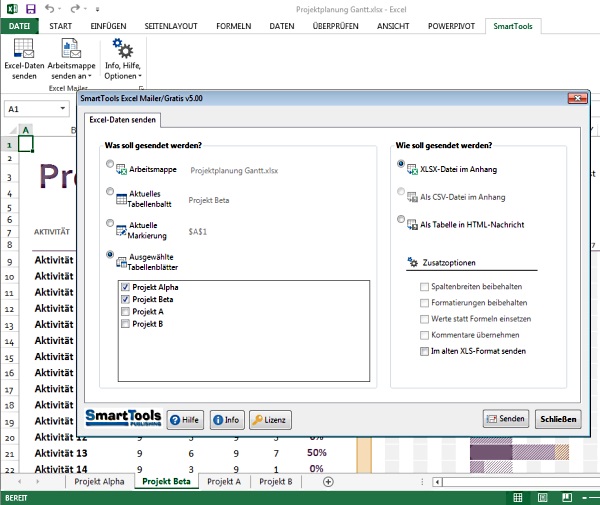The width and height of the screenshot is (600, 505).
Task: Open the Undo history dropdown arrow
Action: pos(60,9)
